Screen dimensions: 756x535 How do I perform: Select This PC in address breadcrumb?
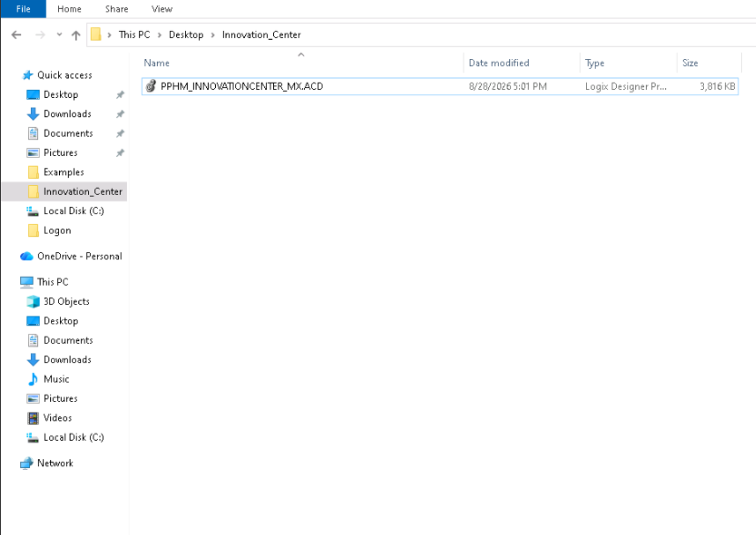134,34
